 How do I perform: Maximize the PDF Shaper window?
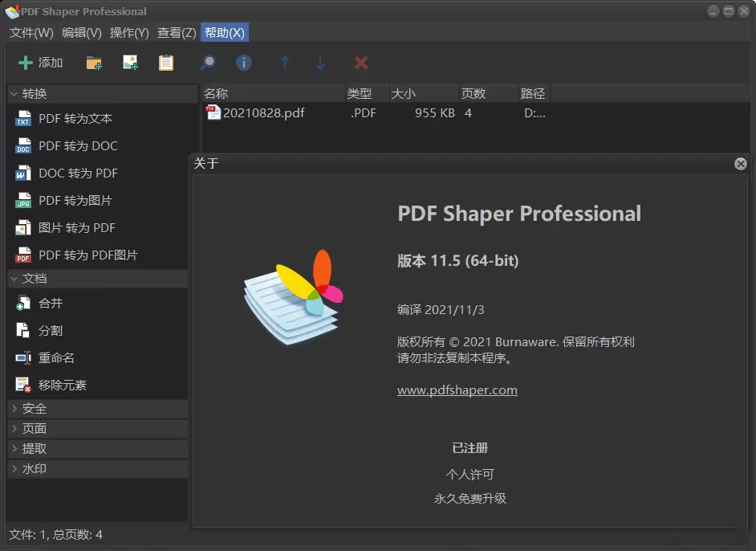(x=729, y=10)
